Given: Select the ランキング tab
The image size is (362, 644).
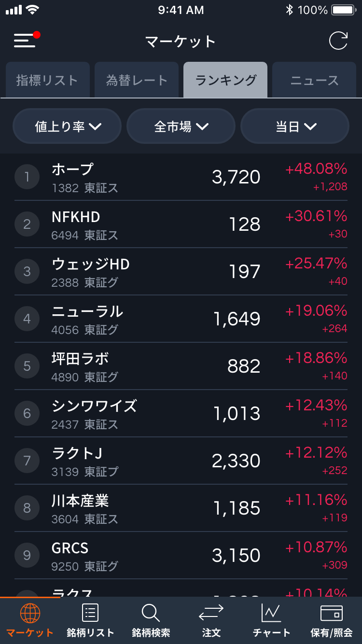Looking at the screenshot, I should click(x=225, y=80).
